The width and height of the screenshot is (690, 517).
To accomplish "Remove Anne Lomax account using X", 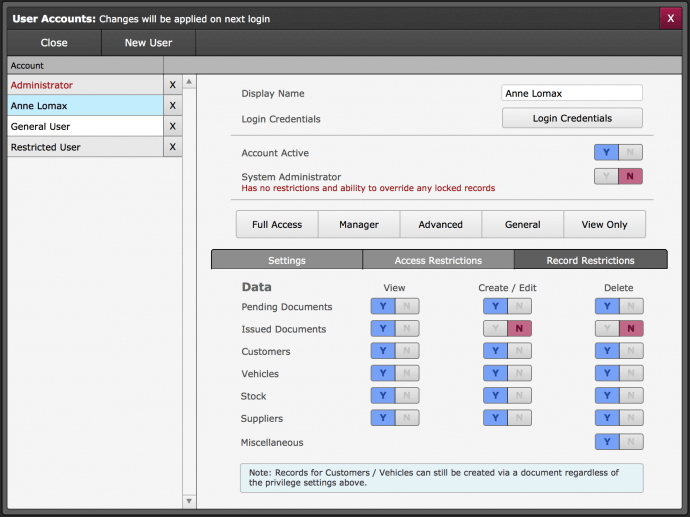I will click(172, 106).
